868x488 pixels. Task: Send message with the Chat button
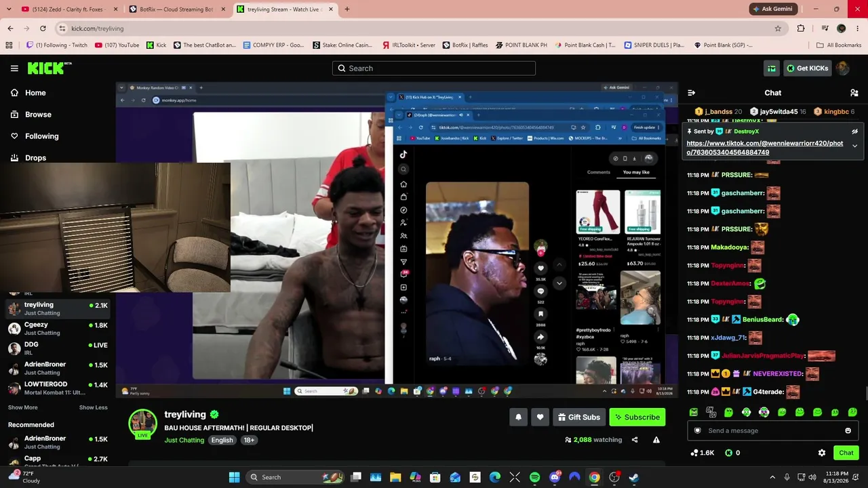[846, 453]
